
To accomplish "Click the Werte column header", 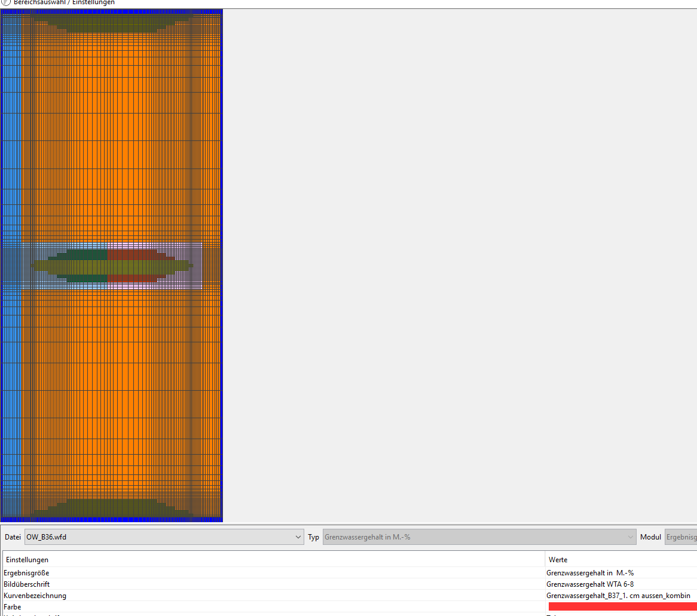I will coord(558,560).
